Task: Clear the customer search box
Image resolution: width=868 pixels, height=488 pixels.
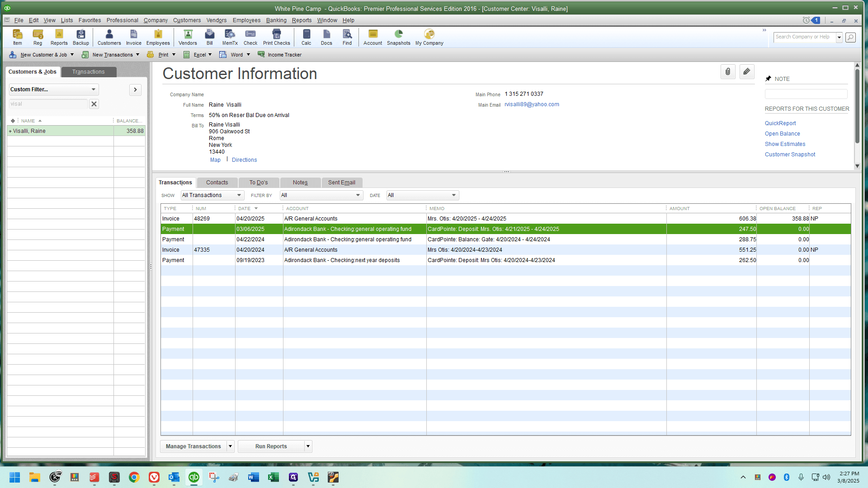Action: coord(94,104)
